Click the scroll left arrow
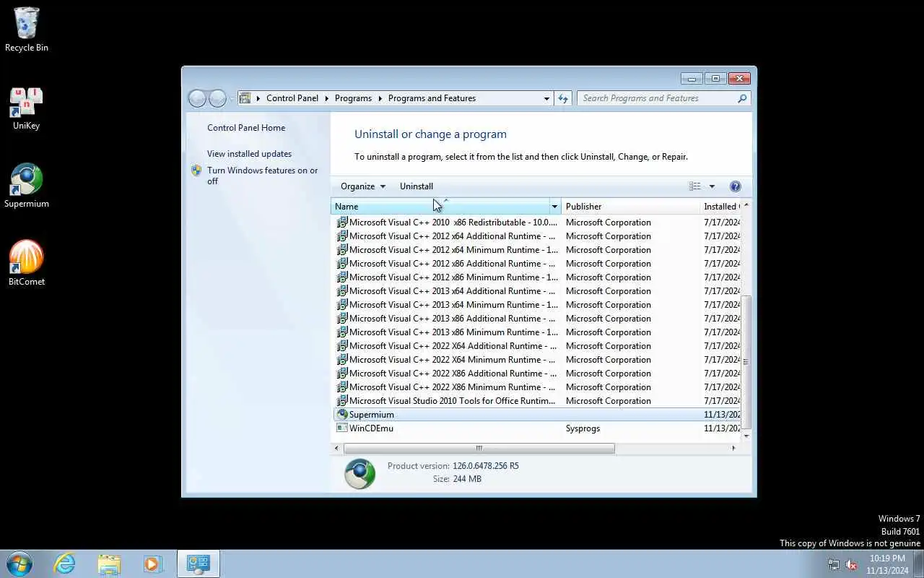This screenshot has width=924, height=578. [336, 448]
